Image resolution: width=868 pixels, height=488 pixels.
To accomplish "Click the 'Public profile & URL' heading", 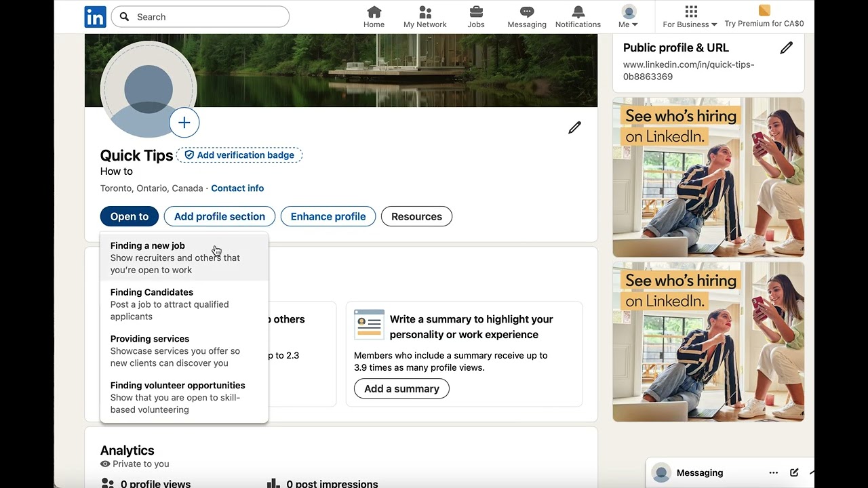I will 676,47.
